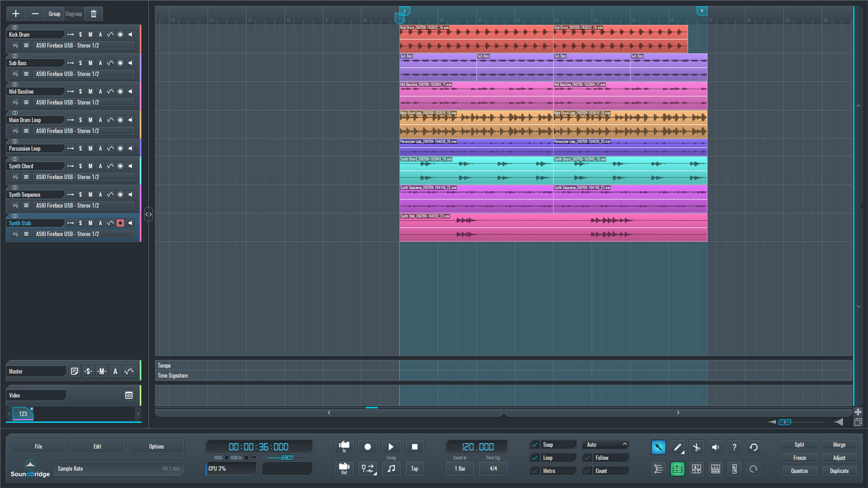Click the Merge button

click(x=839, y=445)
